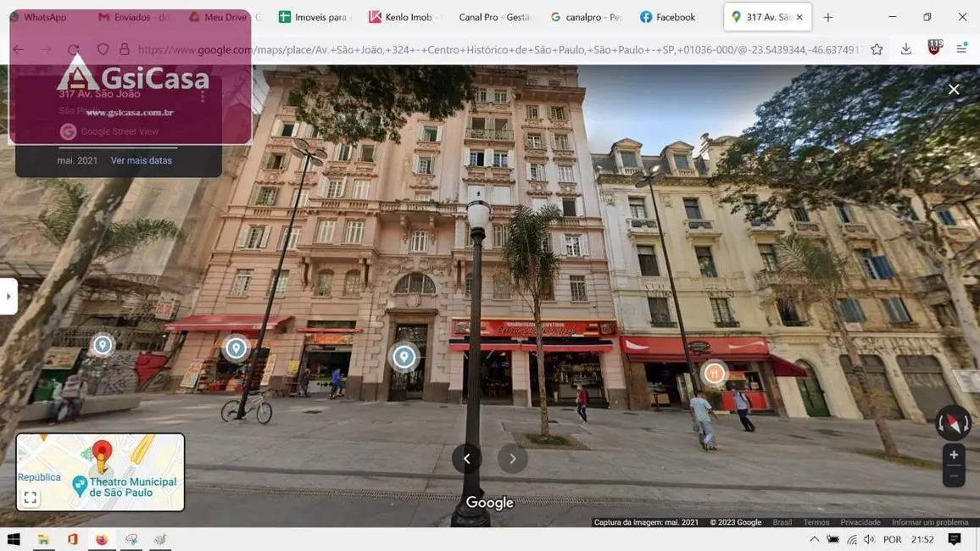Open the tracking protection shield icon
This screenshot has height=551, width=980.
[103, 49]
